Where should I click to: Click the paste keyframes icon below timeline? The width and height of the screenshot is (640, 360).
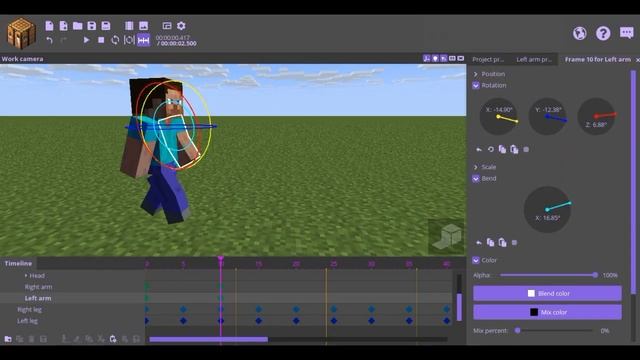click(x=113, y=339)
